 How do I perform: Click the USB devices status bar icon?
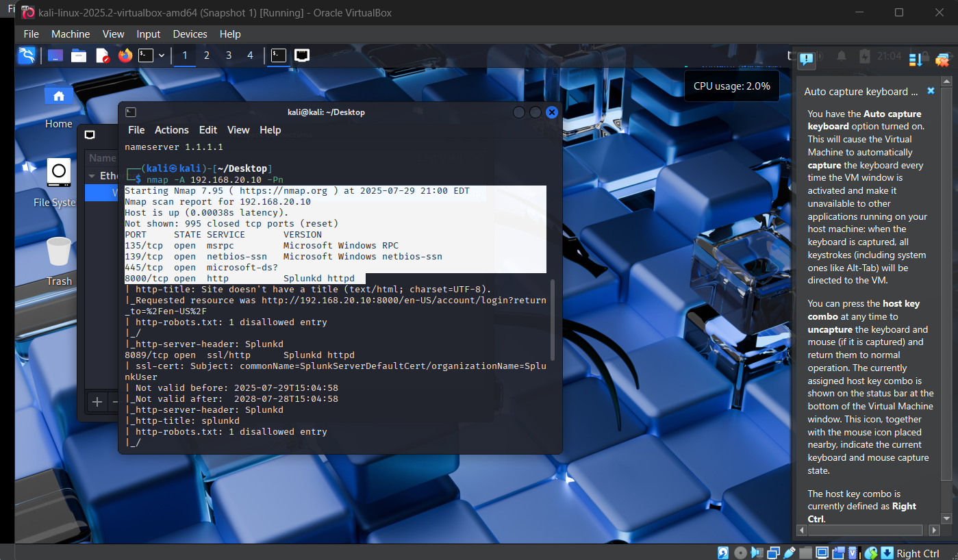point(790,552)
